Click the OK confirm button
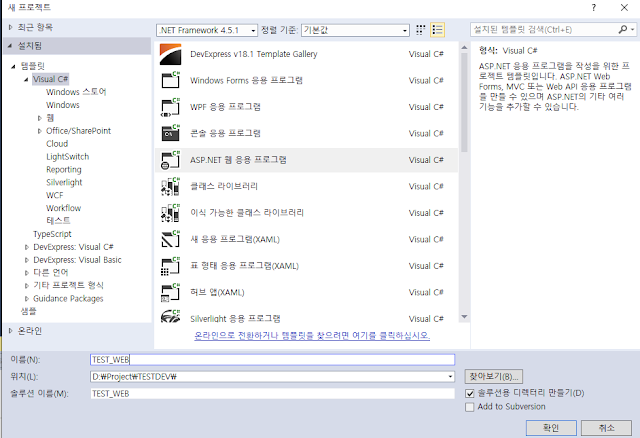 pos(551,428)
